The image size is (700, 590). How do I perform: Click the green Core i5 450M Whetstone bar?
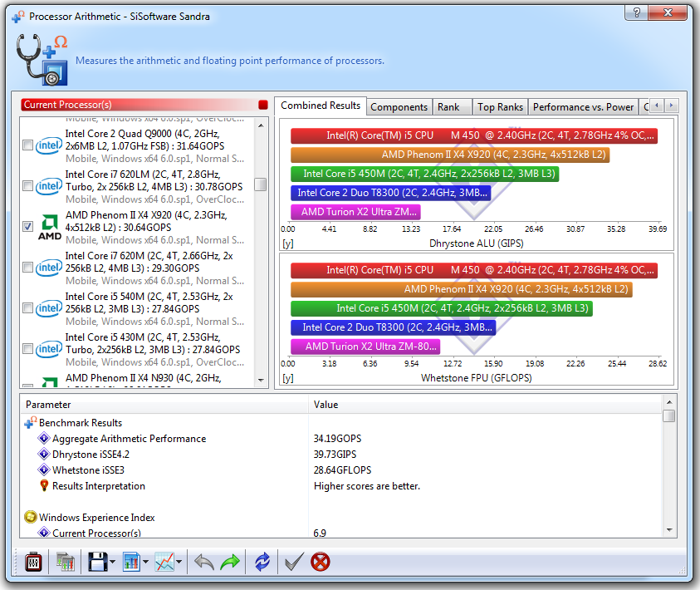[442, 308]
